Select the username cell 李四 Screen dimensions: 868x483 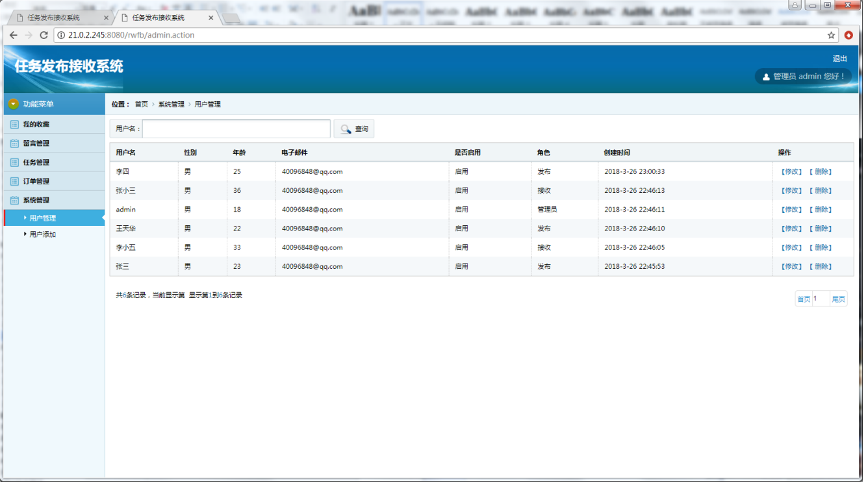pyautogui.click(x=123, y=171)
